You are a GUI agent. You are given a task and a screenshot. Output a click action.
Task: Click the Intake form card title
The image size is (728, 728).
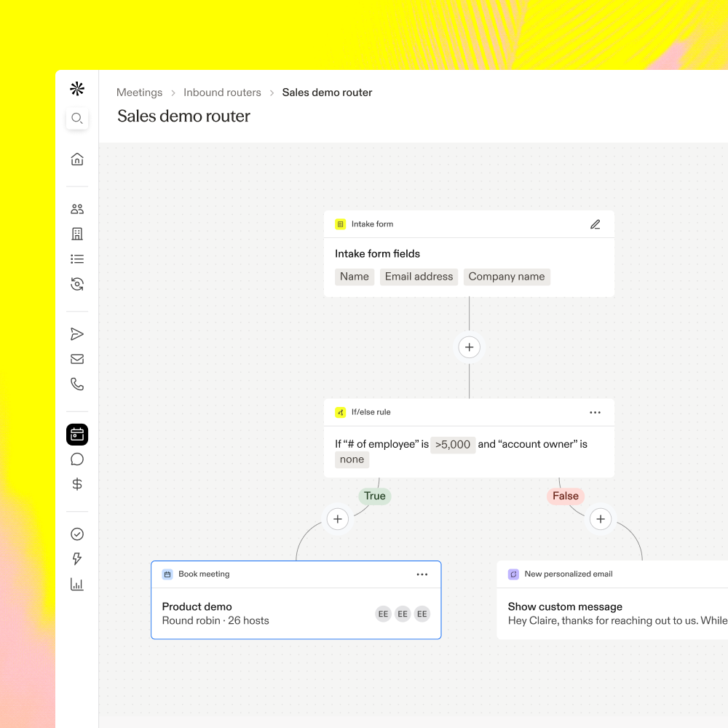[x=372, y=224]
